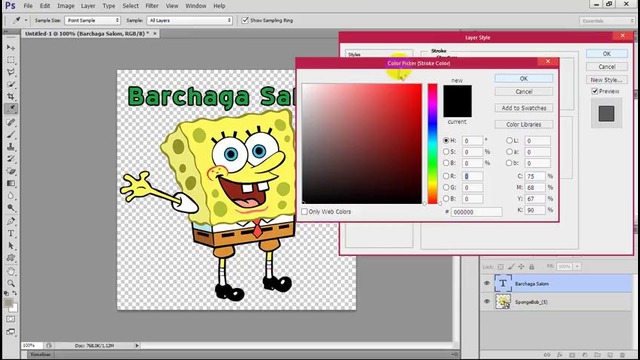640x360 pixels.
Task: Toggle the Preview checkbox in Layer Style
Action: [x=595, y=91]
